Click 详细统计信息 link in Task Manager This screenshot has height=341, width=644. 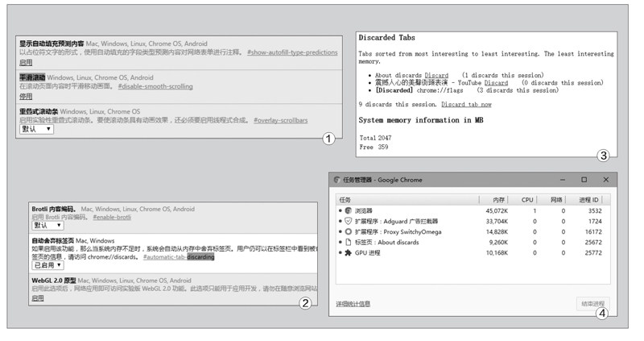pos(353,304)
